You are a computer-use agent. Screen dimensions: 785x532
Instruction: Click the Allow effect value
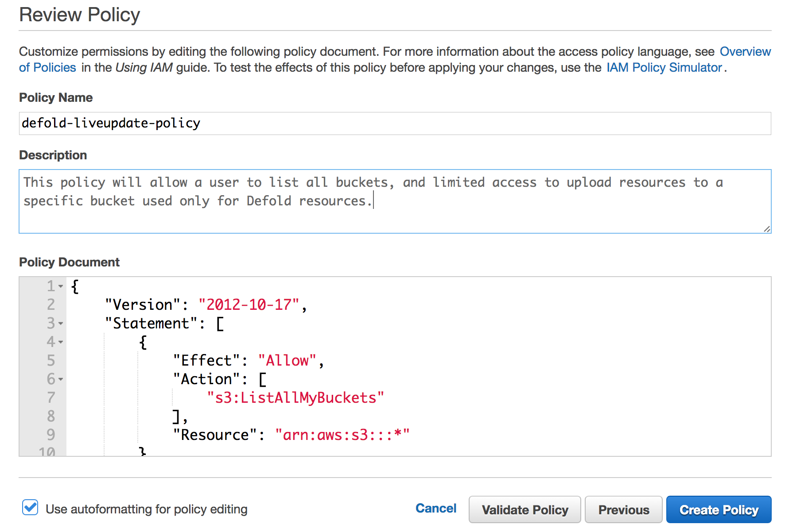287,360
